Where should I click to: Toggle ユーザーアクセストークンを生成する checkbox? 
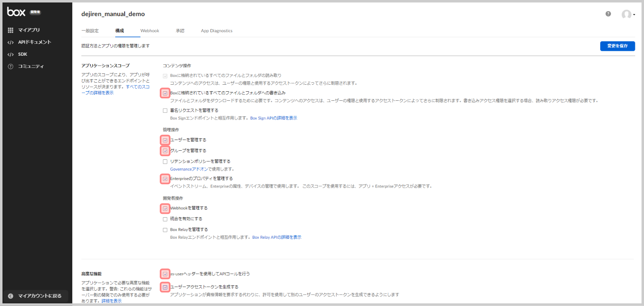click(x=165, y=287)
